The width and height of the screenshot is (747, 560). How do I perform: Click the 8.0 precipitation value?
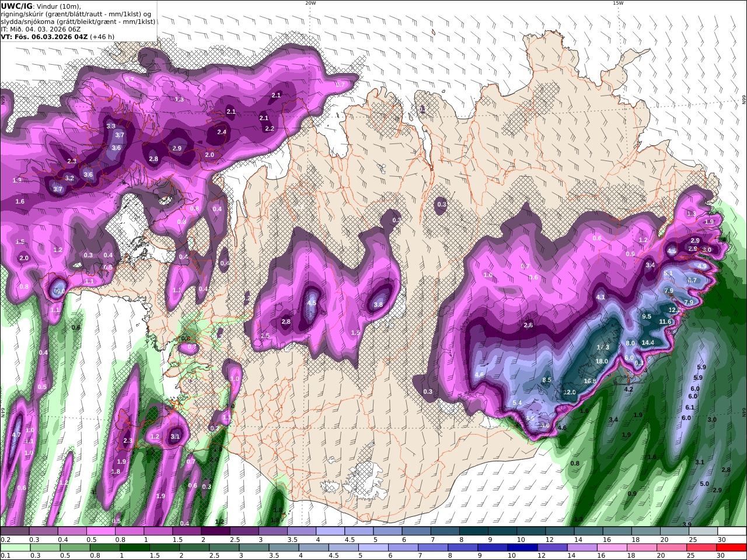[x=630, y=344]
